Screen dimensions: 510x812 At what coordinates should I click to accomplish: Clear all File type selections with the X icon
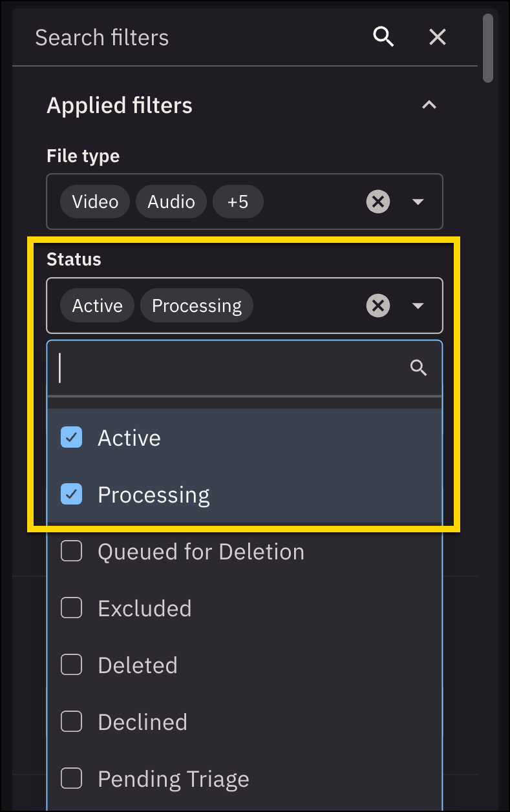tap(377, 202)
